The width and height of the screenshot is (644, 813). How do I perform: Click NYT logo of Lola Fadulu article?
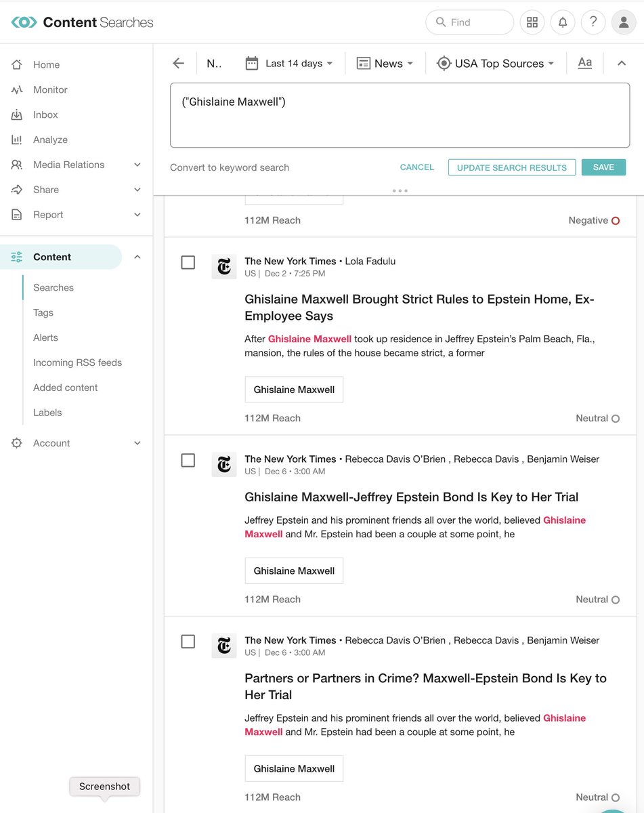pos(224,267)
